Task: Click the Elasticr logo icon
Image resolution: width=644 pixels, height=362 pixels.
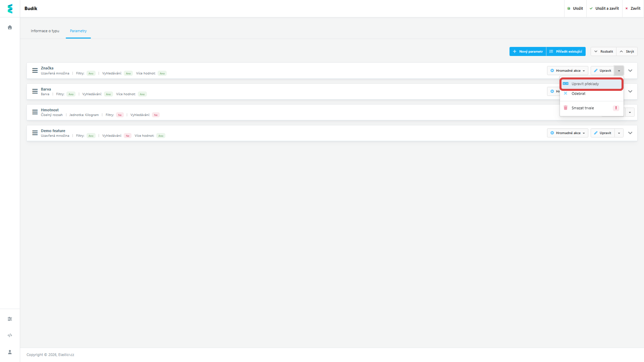Action: pos(10,9)
